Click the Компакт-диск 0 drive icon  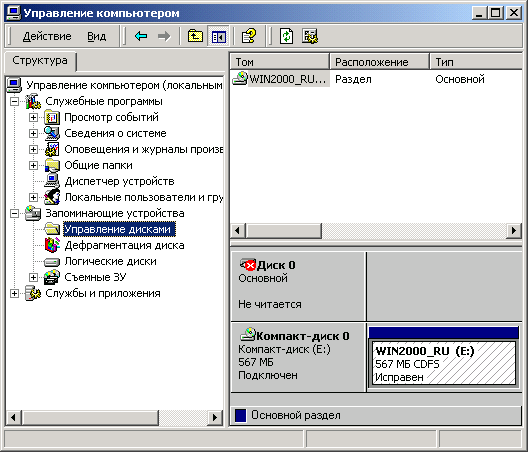(x=248, y=335)
